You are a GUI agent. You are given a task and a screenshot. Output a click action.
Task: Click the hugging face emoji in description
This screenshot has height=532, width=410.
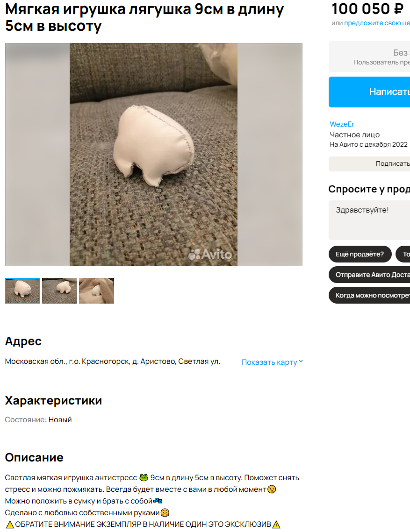point(165,513)
